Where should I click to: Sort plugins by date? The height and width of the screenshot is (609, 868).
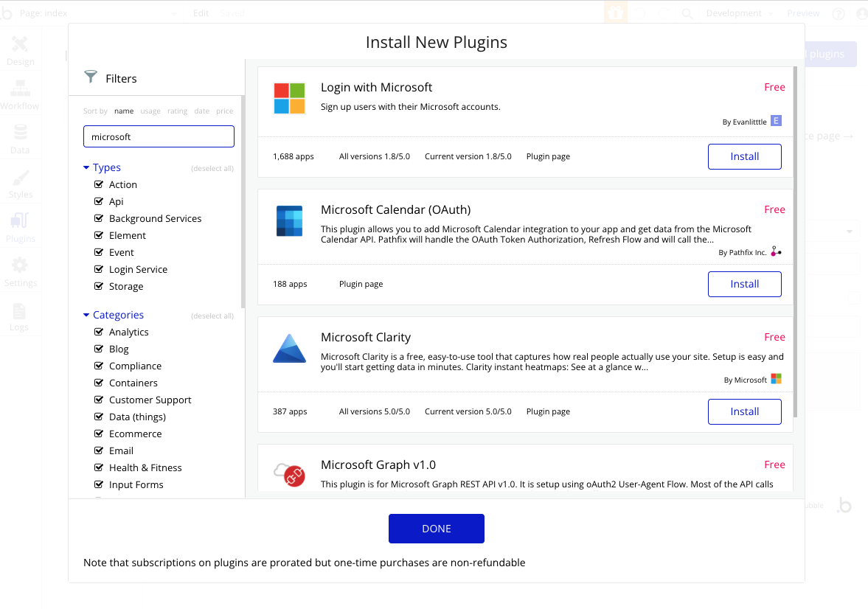(x=202, y=111)
